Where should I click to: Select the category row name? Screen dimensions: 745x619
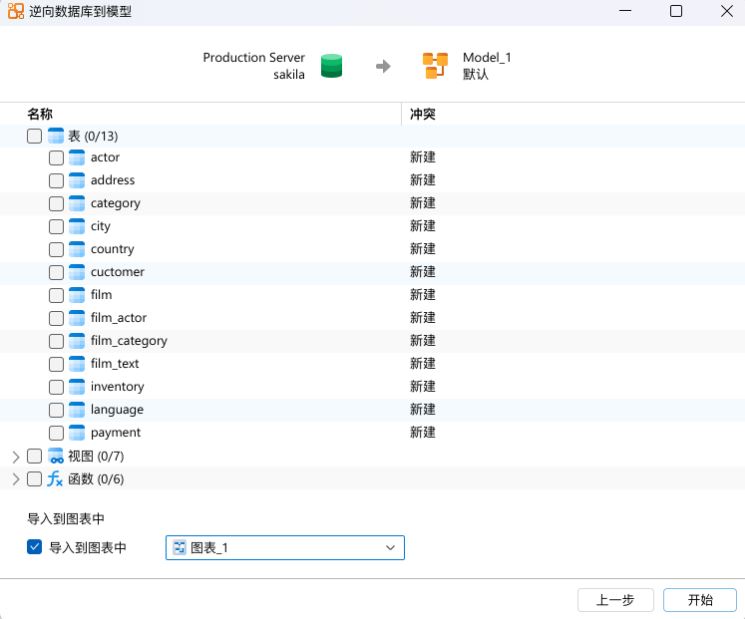115,203
